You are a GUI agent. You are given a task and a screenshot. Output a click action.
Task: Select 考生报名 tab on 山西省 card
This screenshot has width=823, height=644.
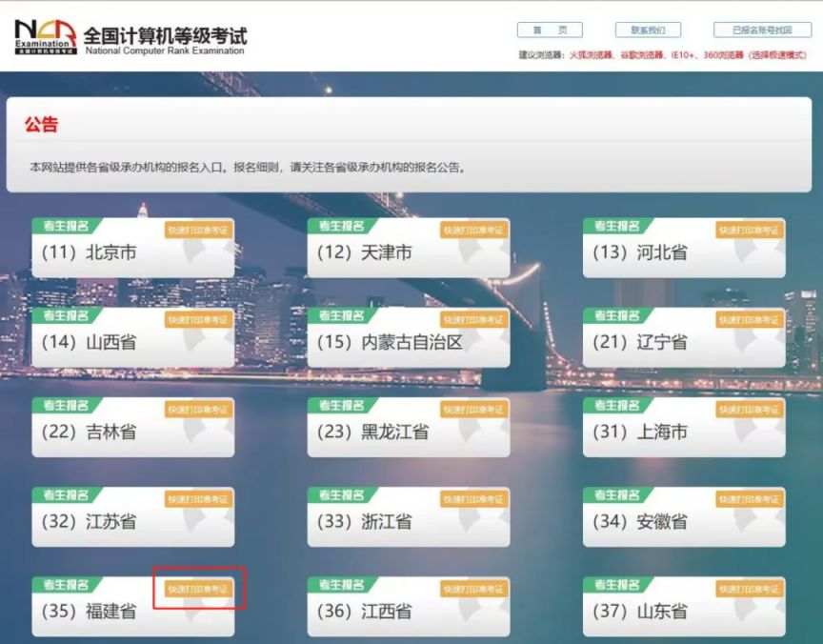coord(66,316)
